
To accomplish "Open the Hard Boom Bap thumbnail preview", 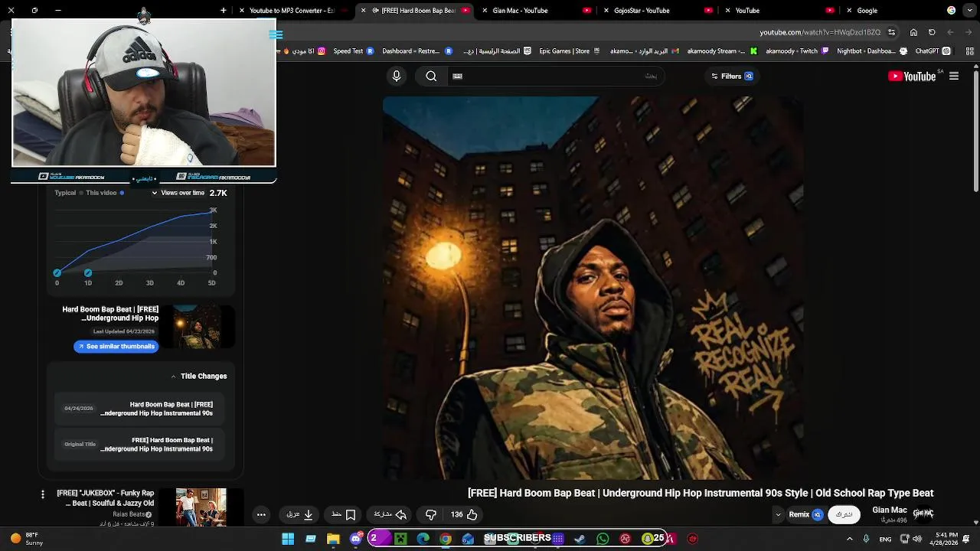I will click(198, 326).
